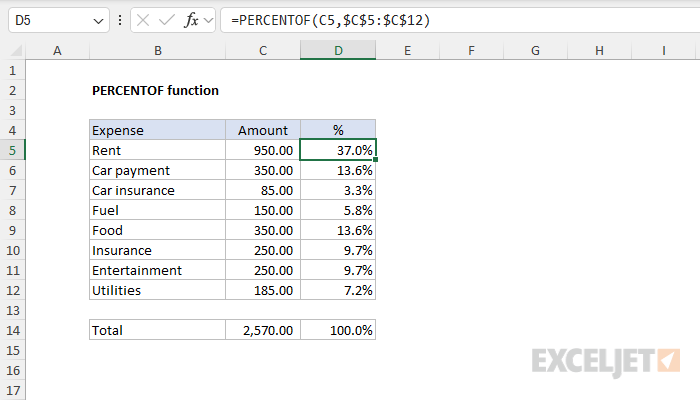The width and height of the screenshot is (700, 400).
Task: Open the Name Box dropdown arrow
Action: click(x=98, y=21)
